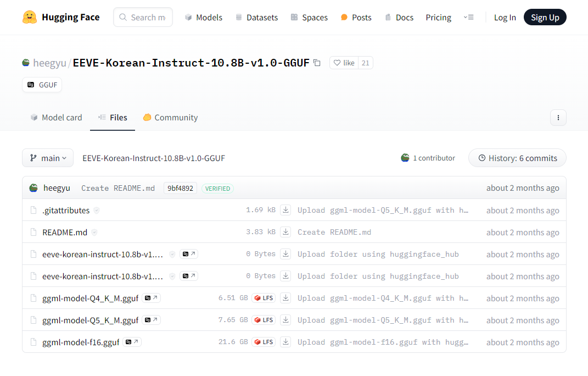588x376 pixels.
Task: Open the Docs page
Action: point(399,17)
